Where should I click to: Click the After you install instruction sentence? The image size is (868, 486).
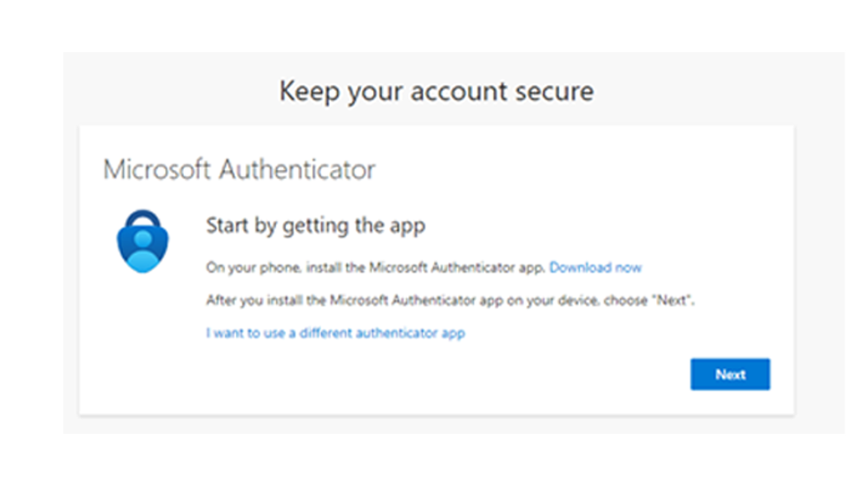450,300
